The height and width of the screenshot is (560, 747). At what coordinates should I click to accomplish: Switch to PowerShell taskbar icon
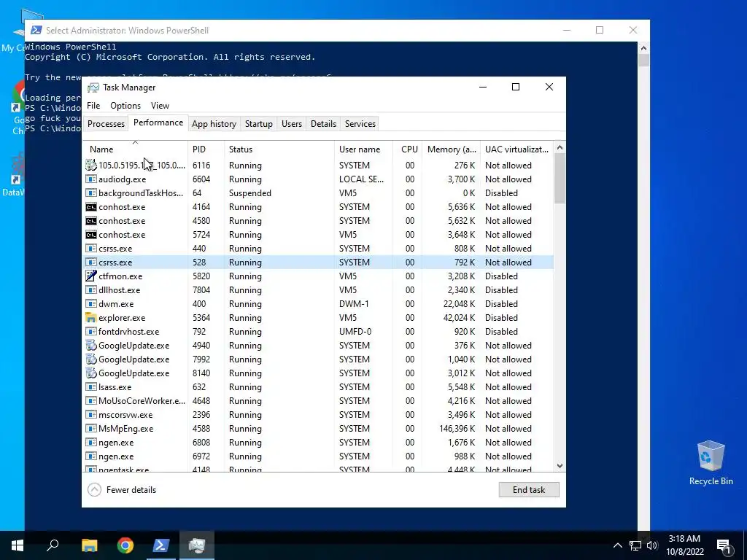coord(161,545)
